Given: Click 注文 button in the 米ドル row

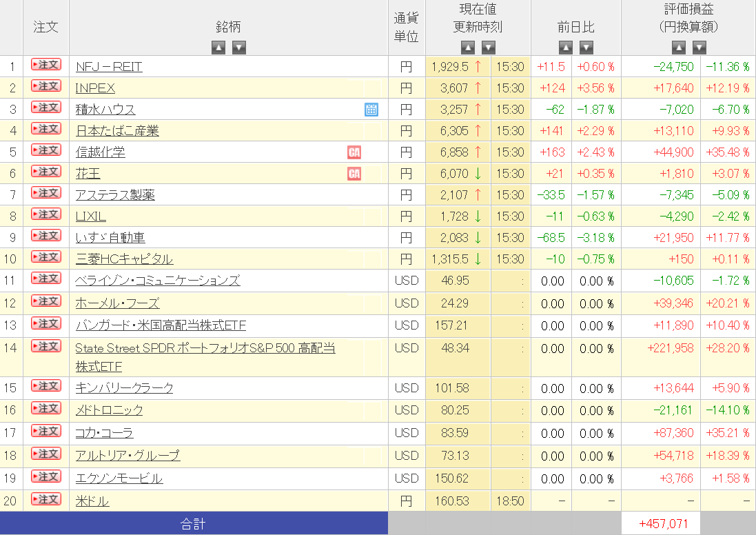Looking at the screenshot, I should point(46,499).
